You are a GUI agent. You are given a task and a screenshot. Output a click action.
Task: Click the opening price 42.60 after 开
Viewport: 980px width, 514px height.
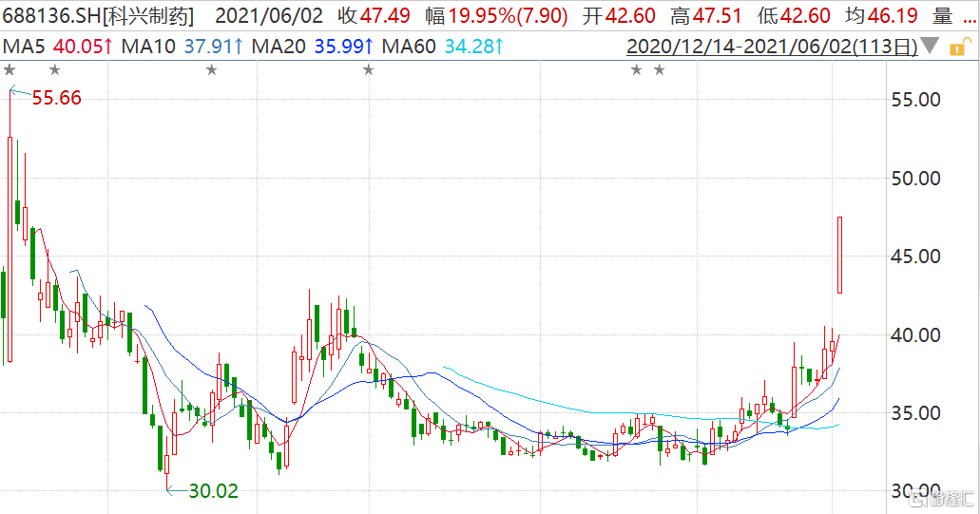click(x=630, y=15)
